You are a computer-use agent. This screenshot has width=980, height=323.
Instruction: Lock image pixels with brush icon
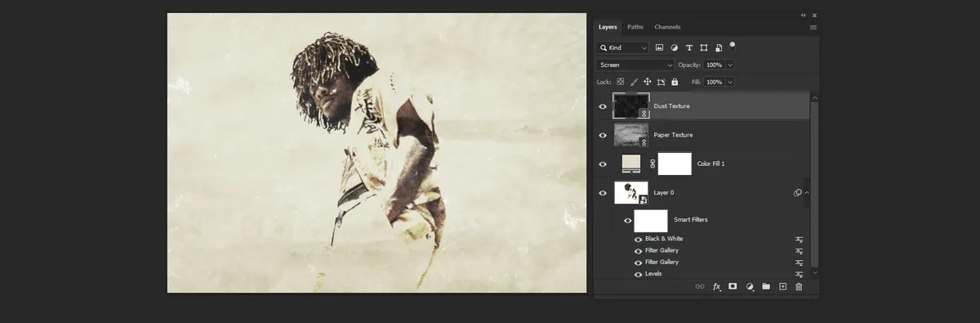pos(633,82)
